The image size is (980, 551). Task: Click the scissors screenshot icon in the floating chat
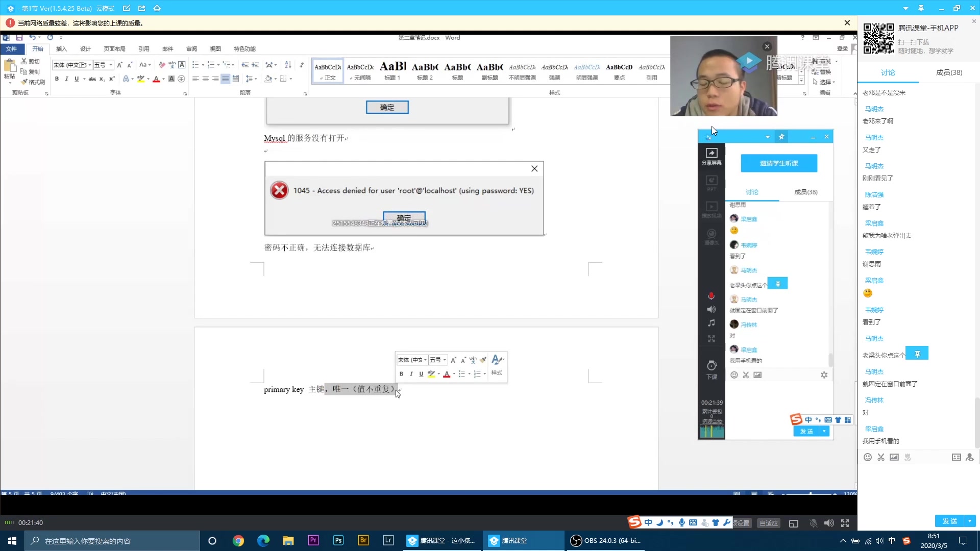[x=746, y=375]
